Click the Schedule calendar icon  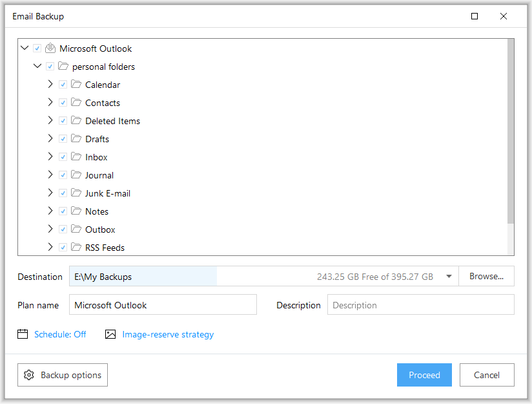point(23,334)
